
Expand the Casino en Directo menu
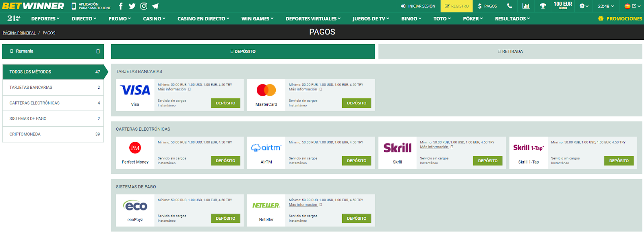(x=203, y=18)
